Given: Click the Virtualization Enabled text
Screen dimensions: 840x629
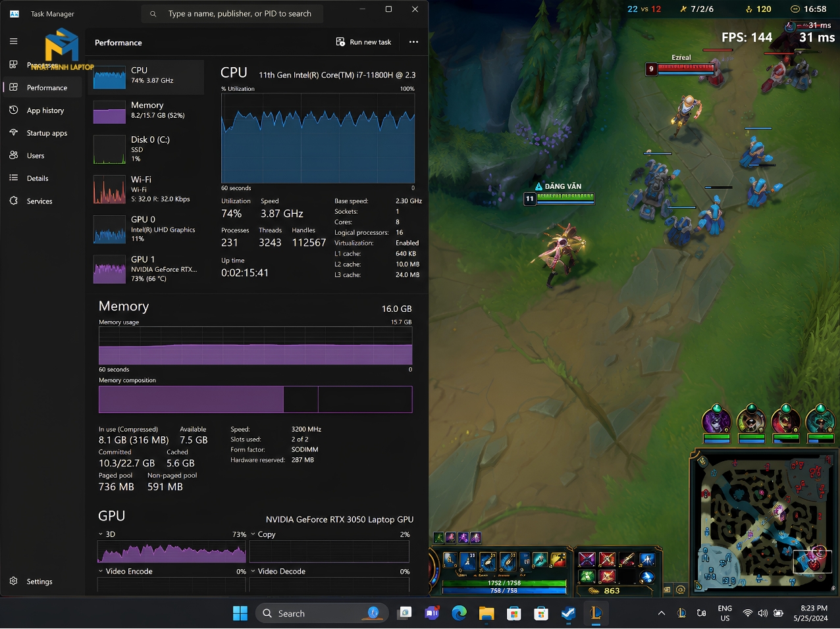Looking at the screenshot, I should (x=407, y=243).
